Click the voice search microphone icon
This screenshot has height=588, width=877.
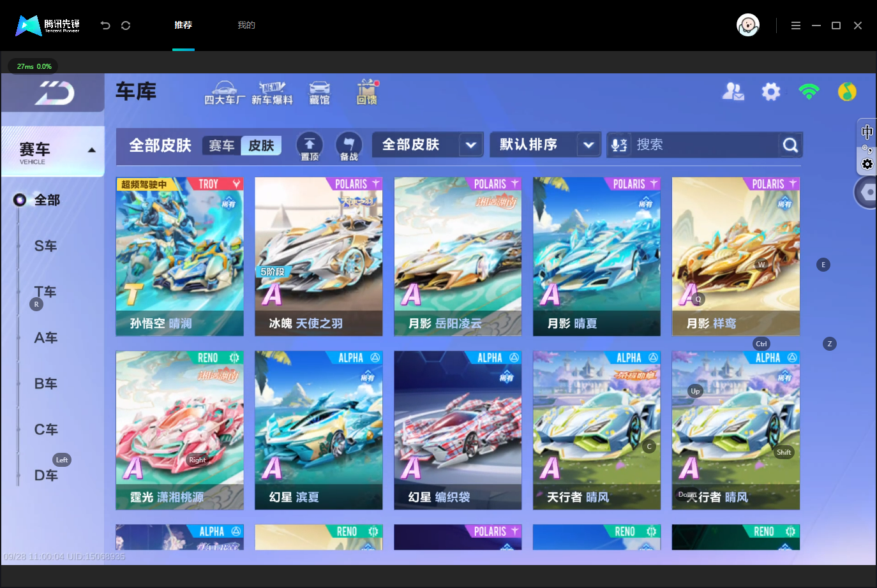619,145
